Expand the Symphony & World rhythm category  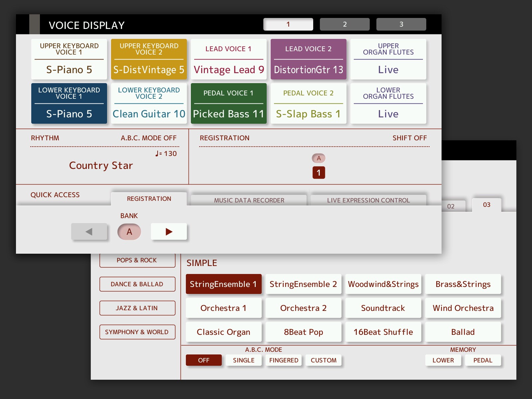(137, 332)
